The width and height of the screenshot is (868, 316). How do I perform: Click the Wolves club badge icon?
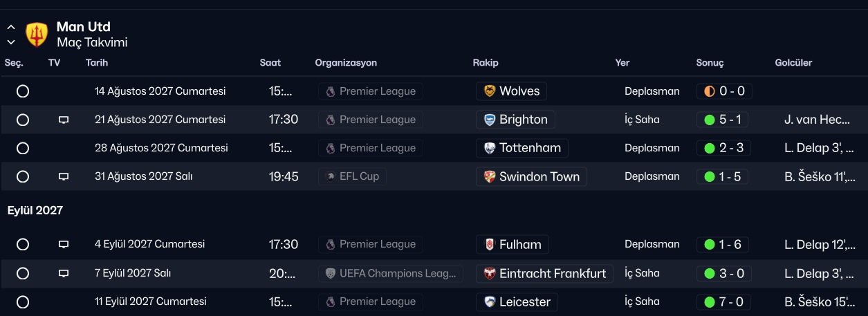pos(490,91)
